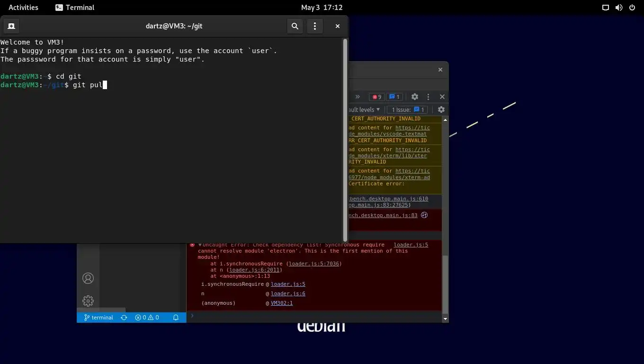Click console scrollbar up arrow

coord(445,119)
